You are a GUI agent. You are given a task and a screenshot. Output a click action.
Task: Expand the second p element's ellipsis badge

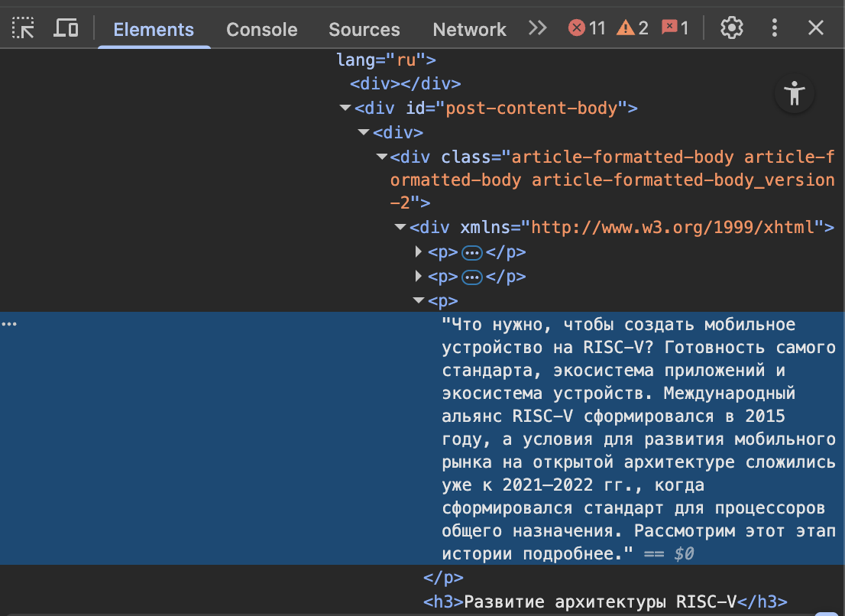[x=472, y=277]
